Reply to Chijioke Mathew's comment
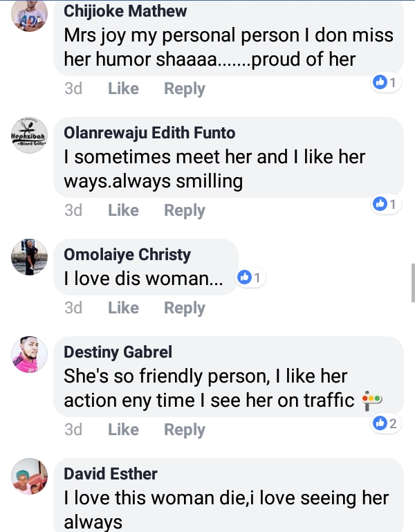The width and height of the screenshot is (415, 532). click(184, 89)
